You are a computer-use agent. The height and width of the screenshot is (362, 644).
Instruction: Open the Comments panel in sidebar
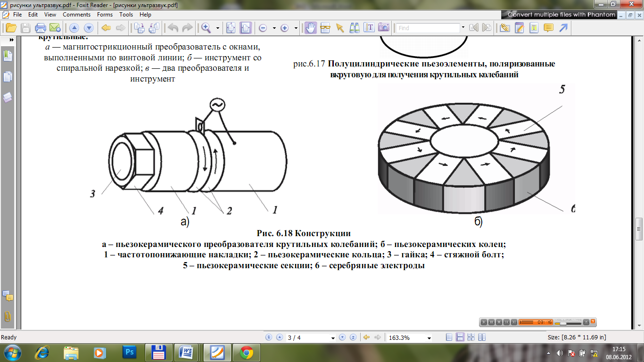8,296
